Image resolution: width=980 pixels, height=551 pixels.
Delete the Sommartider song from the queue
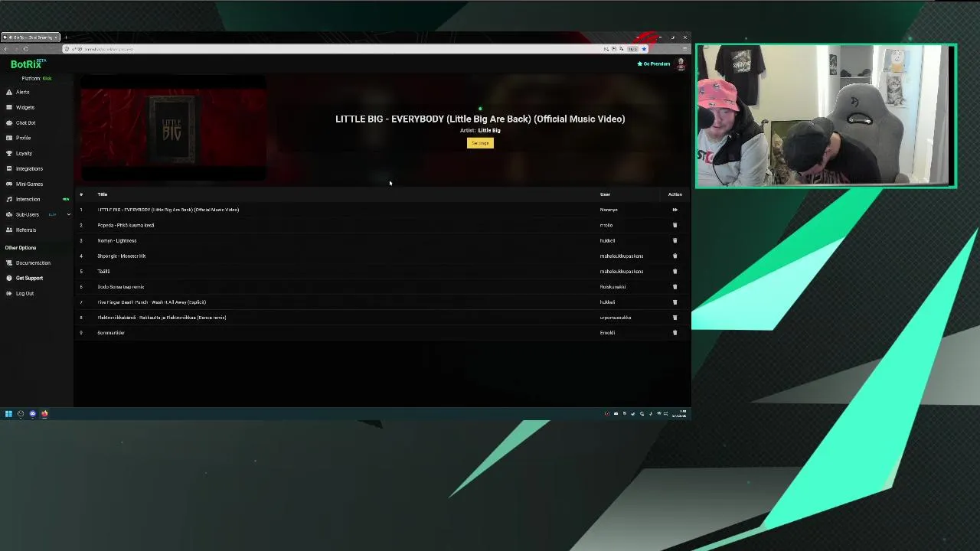click(x=675, y=332)
